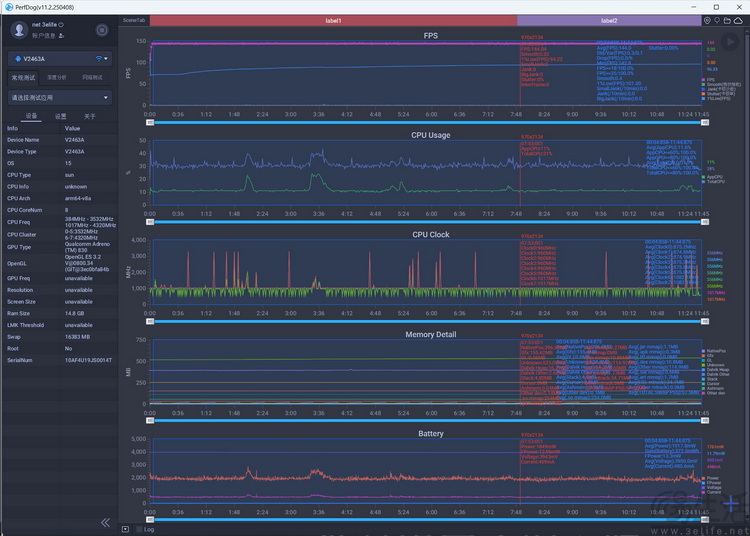
Task: Click the Ram Size value 14.8 GB
Action: pos(75,314)
